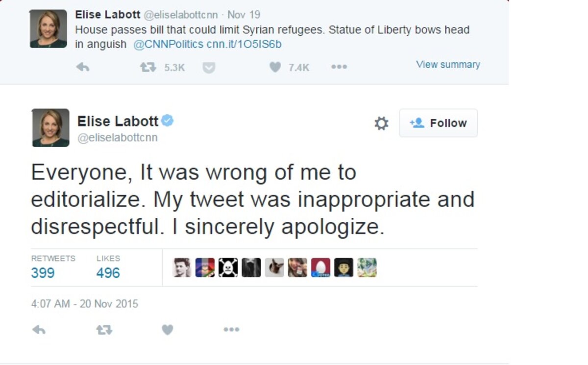Open the gear settings dropdown

(381, 123)
